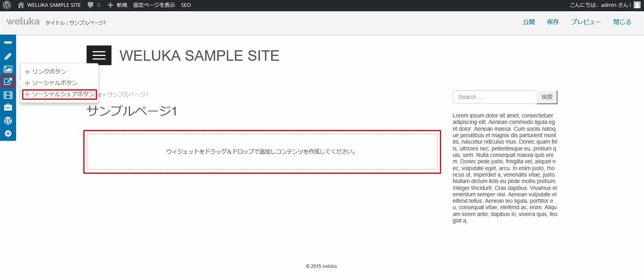The height and width of the screenshot is (280, 644).
Task: Select the pencil text widgets icon
Action: [8, 56]
